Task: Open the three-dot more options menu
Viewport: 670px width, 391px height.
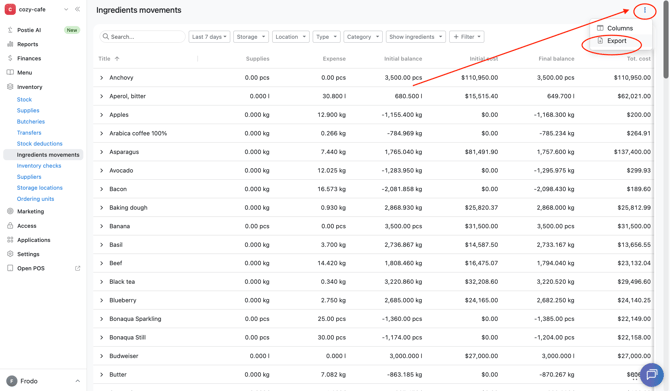Action: (x=644, y=10)
